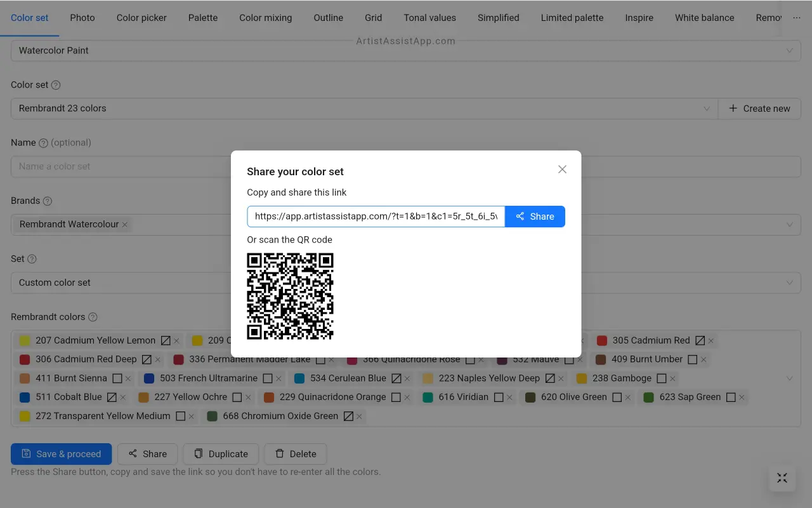The width and height of the screenshot is (812, 508).
Task: Switch to the White balance tab
Action: [705, 18]
